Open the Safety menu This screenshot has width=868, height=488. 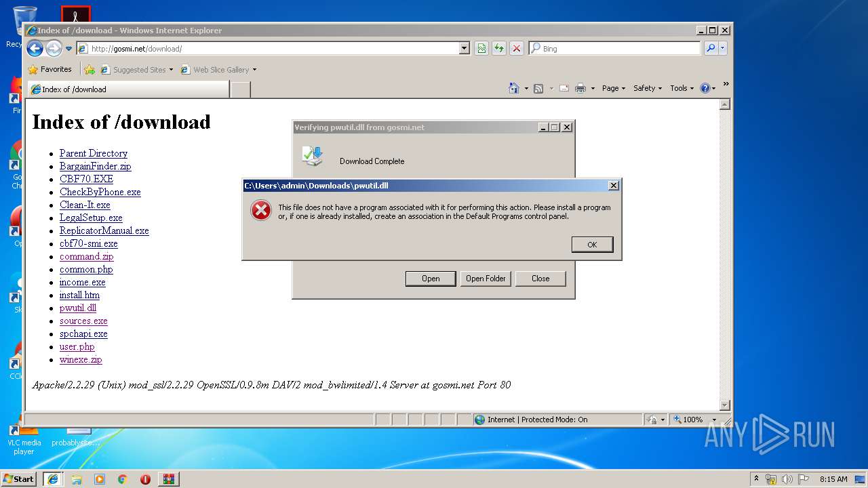[648, 88]
